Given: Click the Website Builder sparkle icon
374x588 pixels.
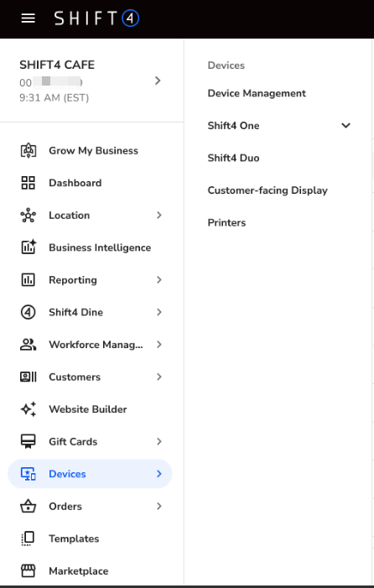Looking at the screenshot, I should coord(29,409).
